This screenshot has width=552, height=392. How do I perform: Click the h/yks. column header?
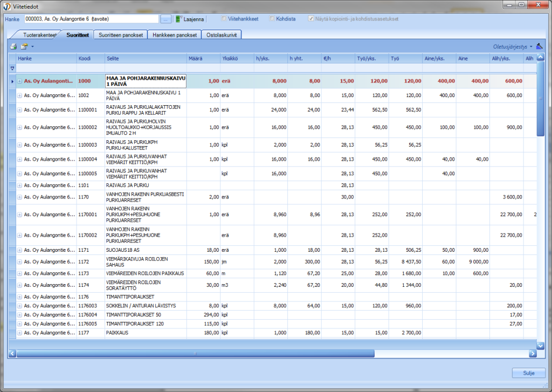point(271,58)
